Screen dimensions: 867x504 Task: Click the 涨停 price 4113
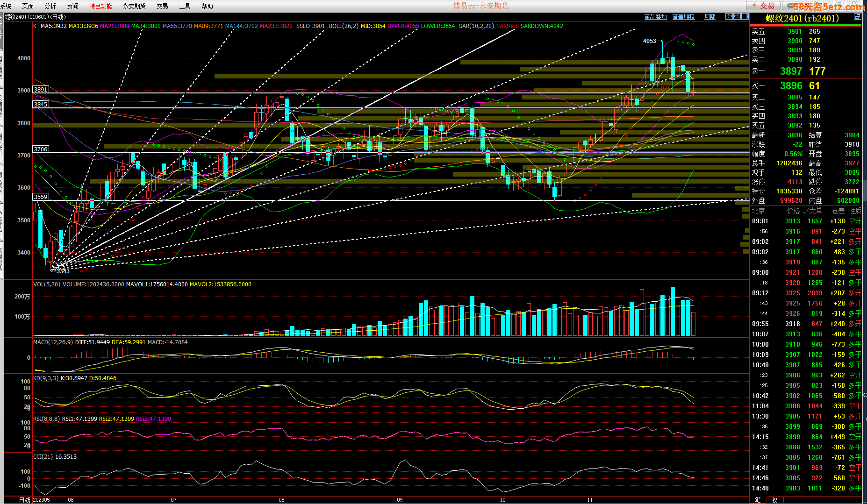tap(795, 182)
